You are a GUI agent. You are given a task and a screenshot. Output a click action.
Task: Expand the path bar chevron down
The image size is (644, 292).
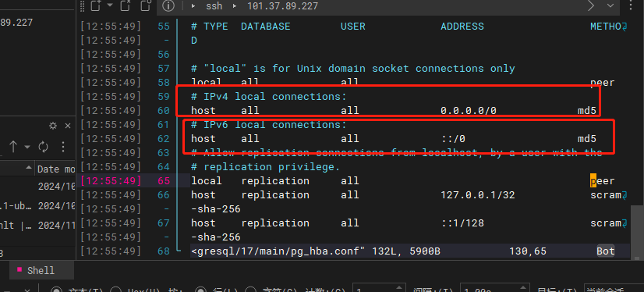[x=610, y=5]
